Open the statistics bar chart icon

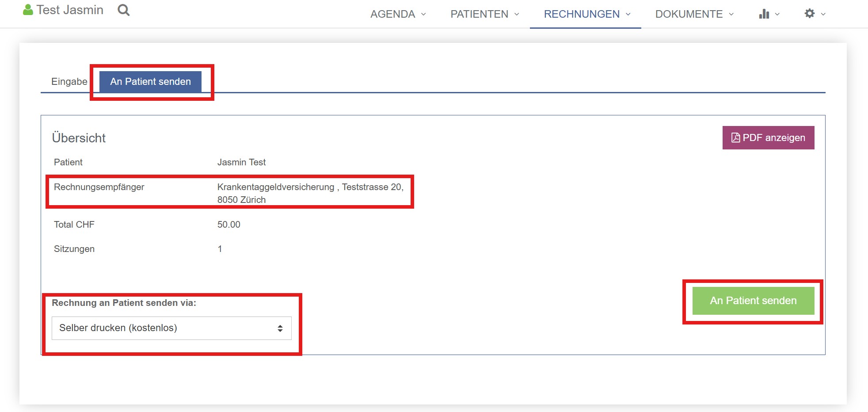pos(764,14)
